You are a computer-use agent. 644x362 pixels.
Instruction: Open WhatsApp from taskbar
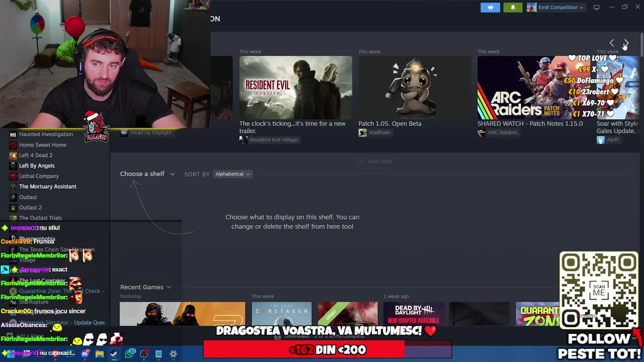point(130,354)
